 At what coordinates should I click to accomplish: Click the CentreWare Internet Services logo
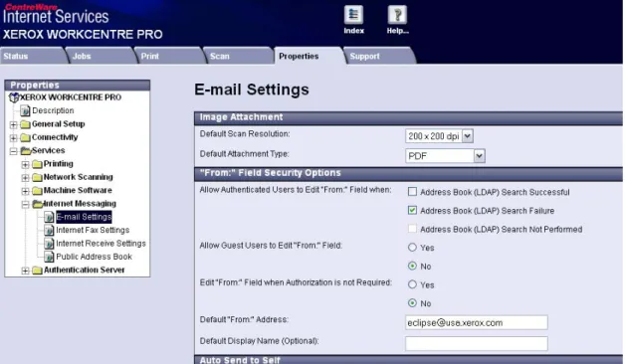click(x=56, y=14)
